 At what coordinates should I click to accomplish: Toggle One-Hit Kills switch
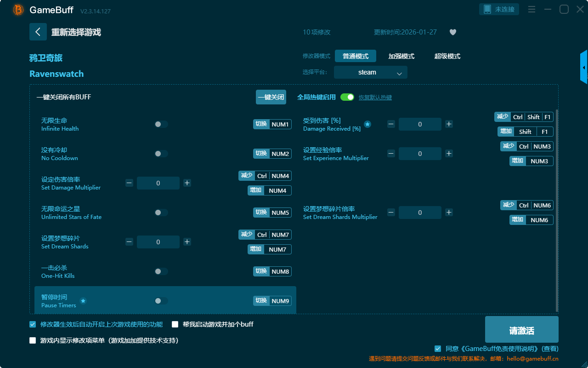[x=161, y=271]
